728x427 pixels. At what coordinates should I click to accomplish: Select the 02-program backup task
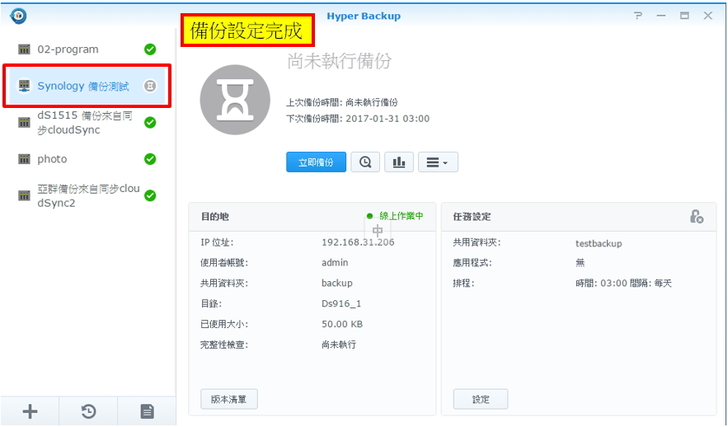pos(68,49)
